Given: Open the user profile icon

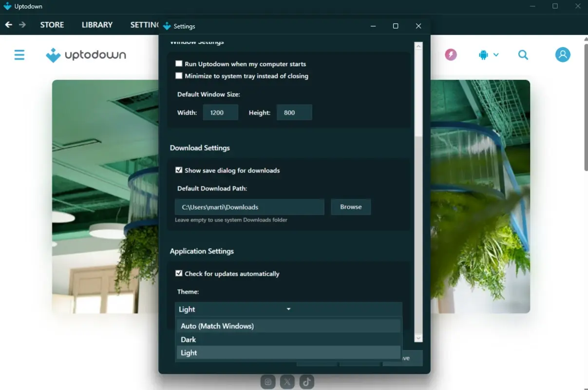Looking at the screenshot, I should [x=563, y=55].
